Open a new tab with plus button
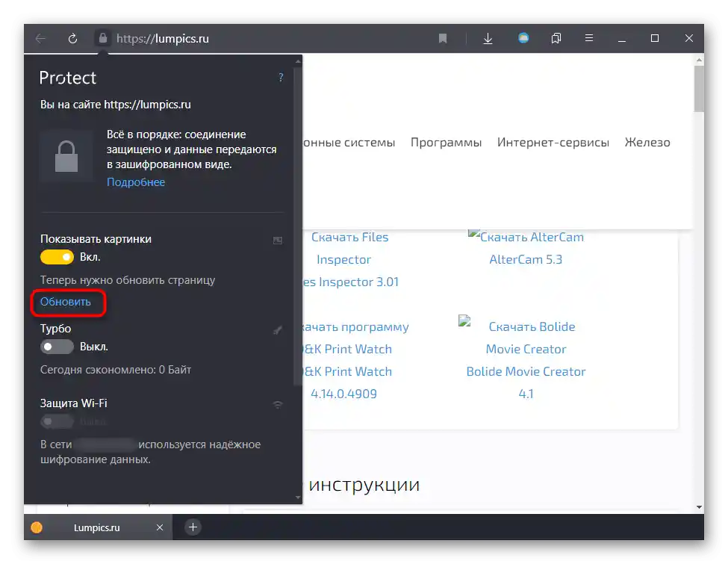 [193, 527]
